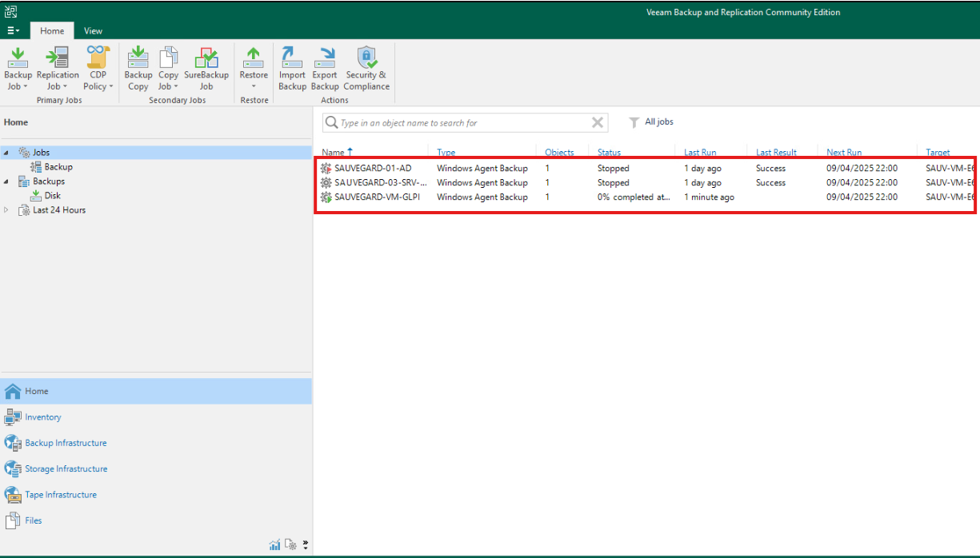Screen dimensions: 980x558
Task: Open the Storage Infrastructure view
Action: pyautogui.click(x=156, y=468)
